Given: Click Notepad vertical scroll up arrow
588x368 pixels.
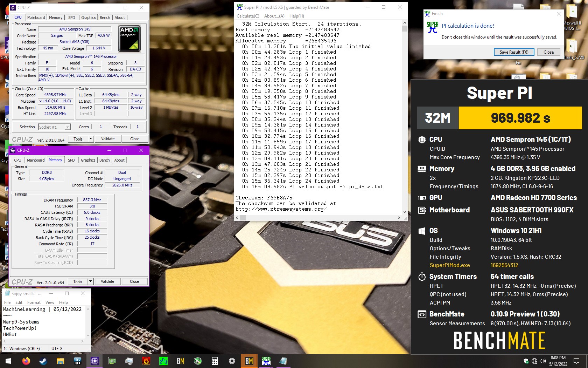Looking at the screenshot, I should (x=88, y=309).
